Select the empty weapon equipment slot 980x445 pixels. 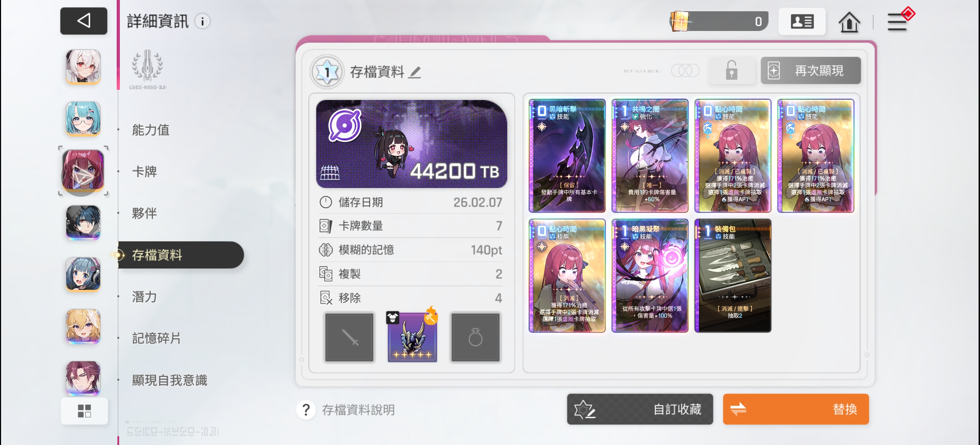pyautogui.click(x=349, y=337)
